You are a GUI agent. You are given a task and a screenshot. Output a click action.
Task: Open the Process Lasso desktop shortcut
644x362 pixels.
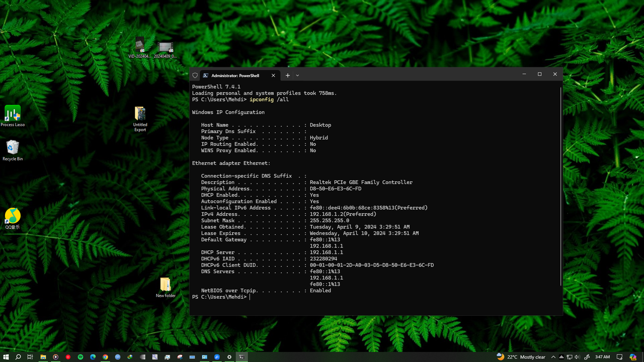13,116
